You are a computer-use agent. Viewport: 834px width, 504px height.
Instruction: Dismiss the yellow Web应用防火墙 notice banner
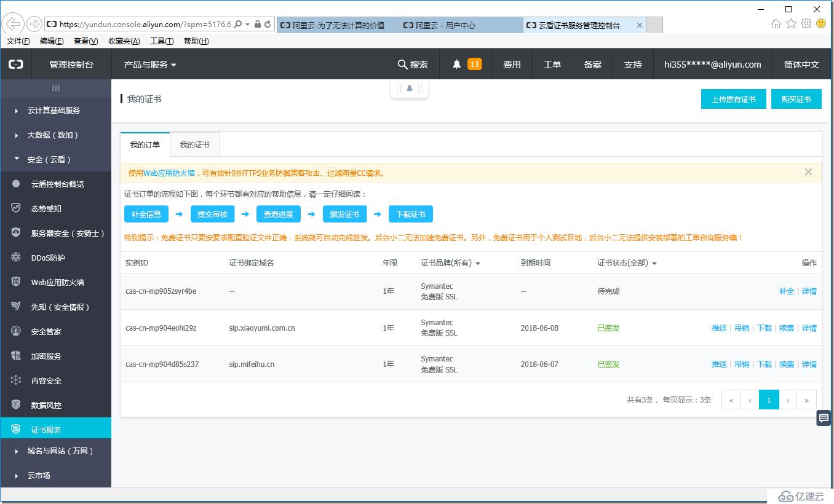[808, 172]
